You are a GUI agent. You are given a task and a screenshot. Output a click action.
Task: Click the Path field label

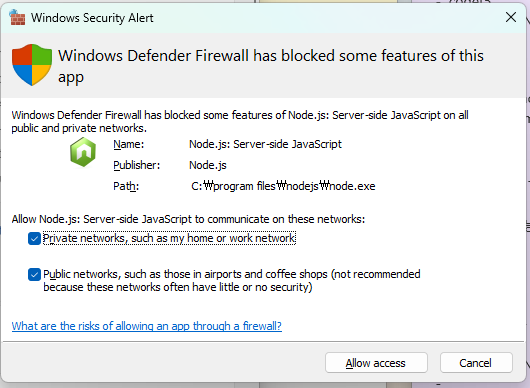(x=126, y=186)
